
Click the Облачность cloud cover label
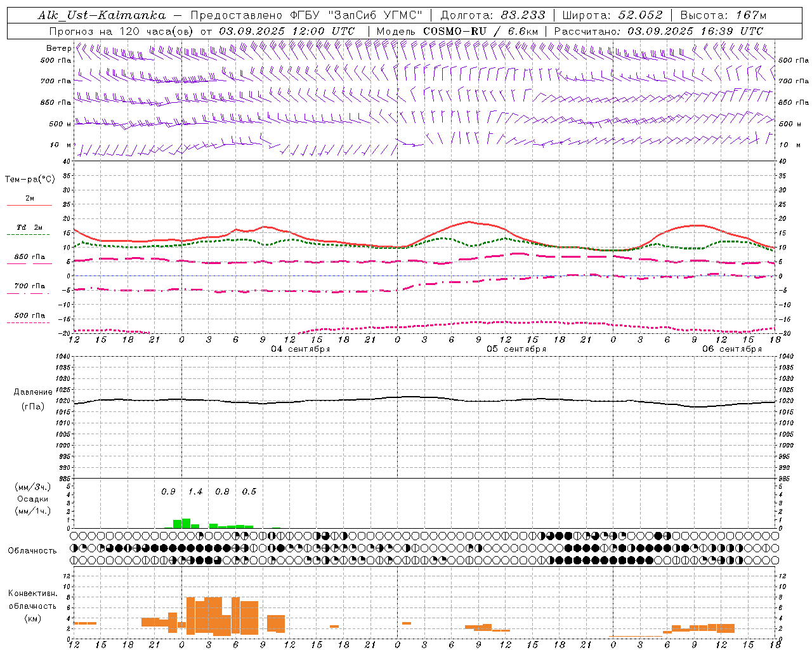tap(32, 551)
